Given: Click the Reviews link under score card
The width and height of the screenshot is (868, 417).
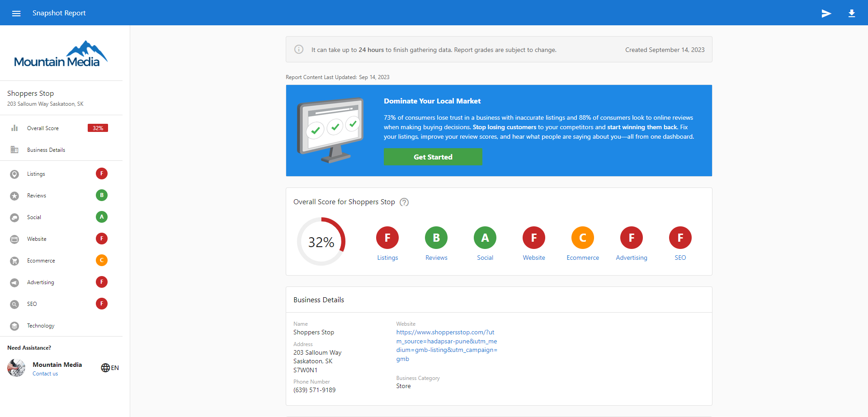Looking at the screenshot, I should click(436, 258).
